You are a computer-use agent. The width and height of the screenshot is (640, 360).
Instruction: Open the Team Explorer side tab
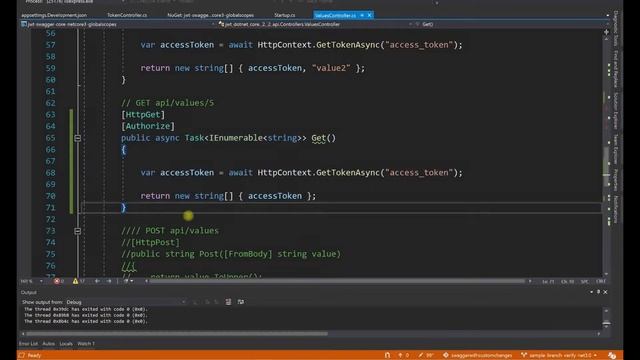tap(616, 149)
